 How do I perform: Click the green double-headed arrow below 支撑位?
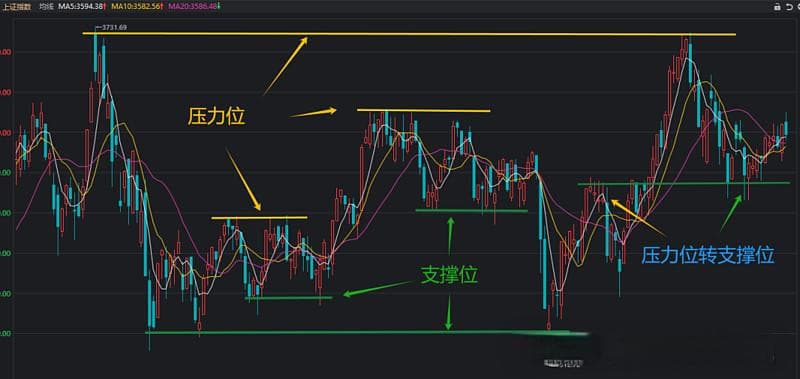(449, 313)
